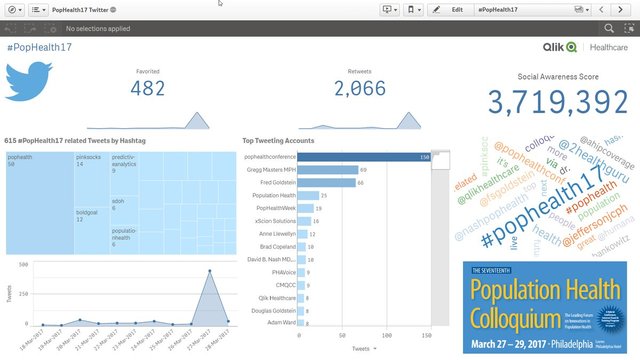Click the Social Awareness Score 3,719,392 value
Viewport: 640px width, 360px height.
click(x=558, y=102)
